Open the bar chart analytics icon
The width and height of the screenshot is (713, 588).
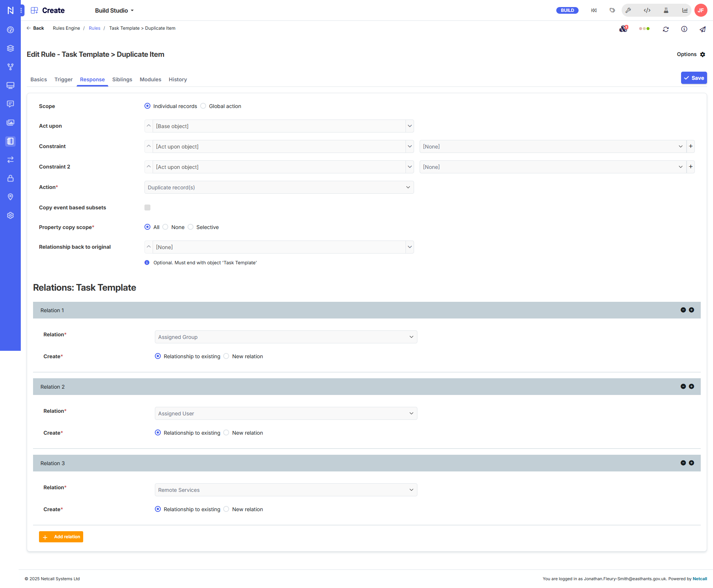[684, 10]
